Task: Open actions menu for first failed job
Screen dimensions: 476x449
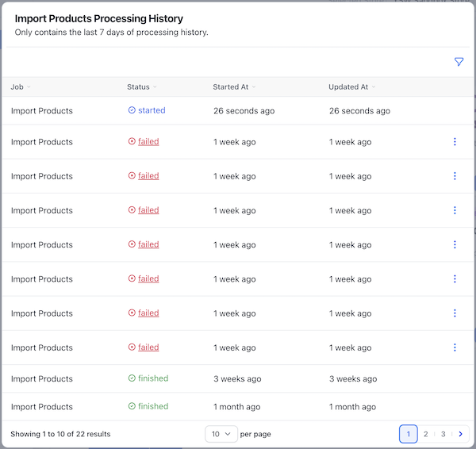Action: coord(455,141)
